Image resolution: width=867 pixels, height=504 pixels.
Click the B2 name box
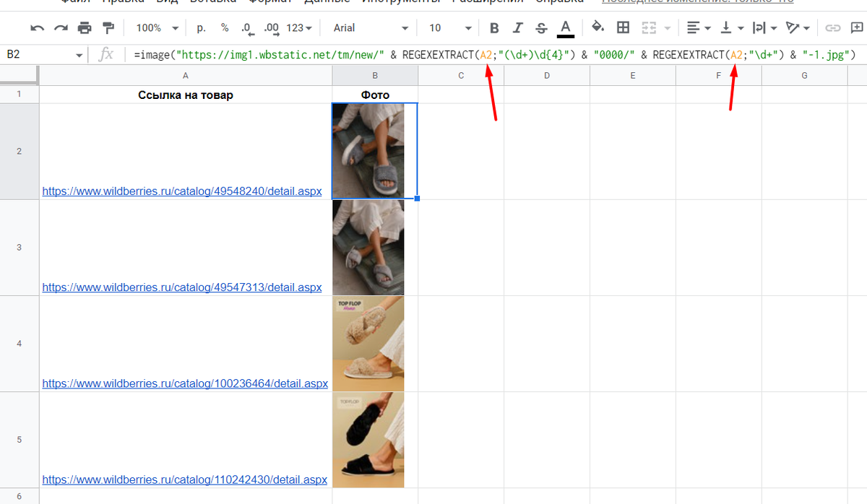(36, 54)
